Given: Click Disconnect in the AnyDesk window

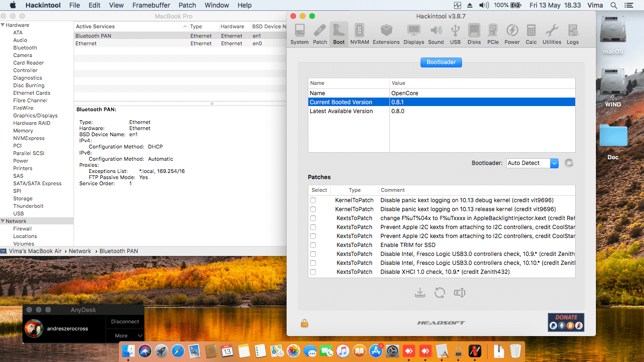Looking at the screenshot, I should tap(125, 321).
